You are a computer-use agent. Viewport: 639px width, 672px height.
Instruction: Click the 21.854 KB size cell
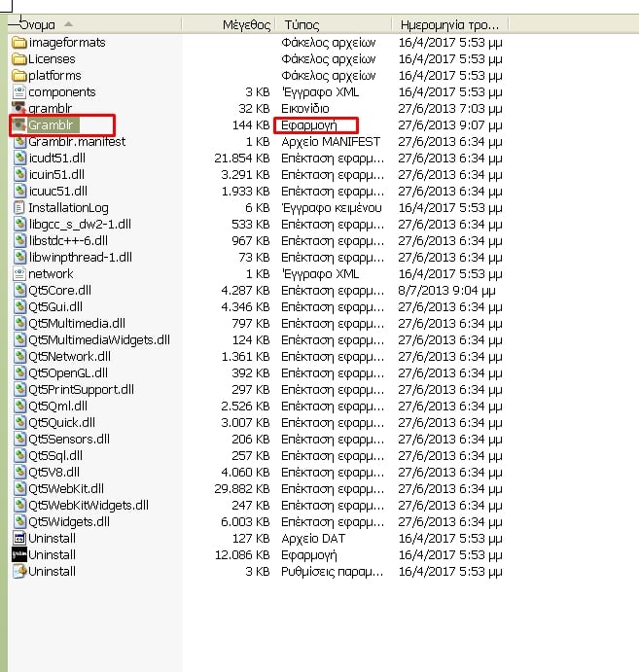(x=242, y=159)
